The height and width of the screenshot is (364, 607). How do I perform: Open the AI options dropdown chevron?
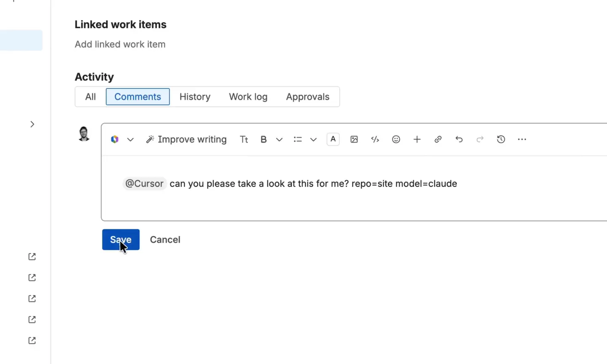[130, 139]
